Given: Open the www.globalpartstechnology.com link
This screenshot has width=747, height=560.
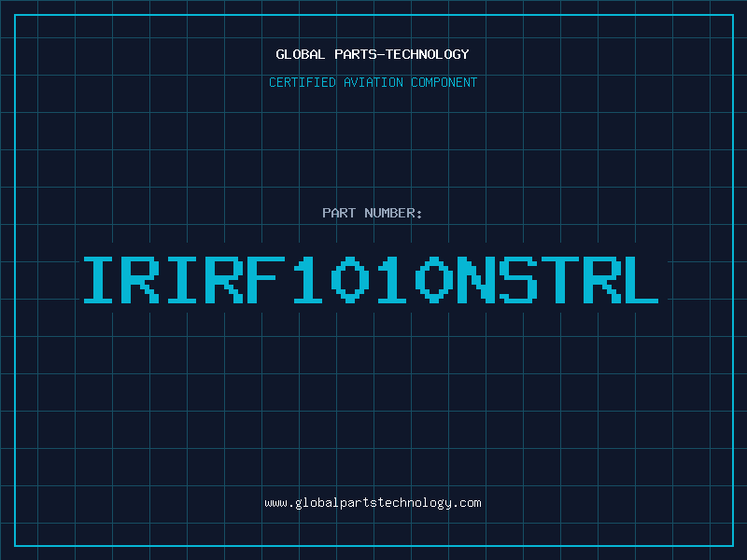Looking at the screenshot, I should pos(373,503).
